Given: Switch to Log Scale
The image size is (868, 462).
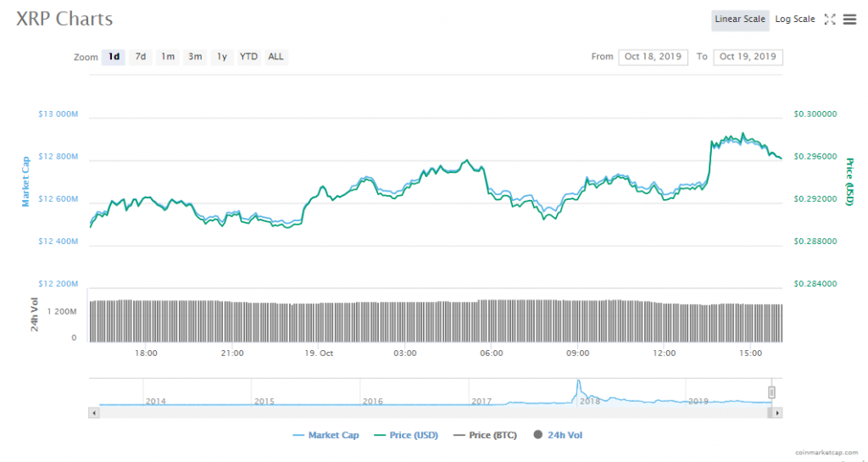Looking at the screenshot, I should [795, 19].
